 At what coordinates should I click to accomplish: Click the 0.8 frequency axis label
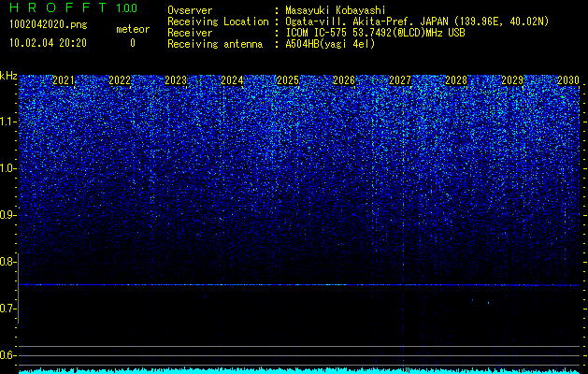pos(8,262)
